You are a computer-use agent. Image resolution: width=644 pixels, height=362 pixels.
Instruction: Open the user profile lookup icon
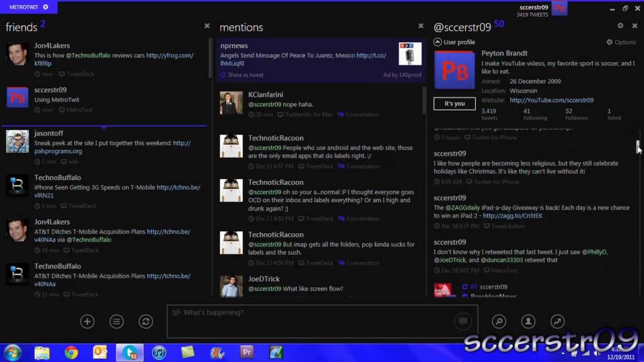(528, 321)
